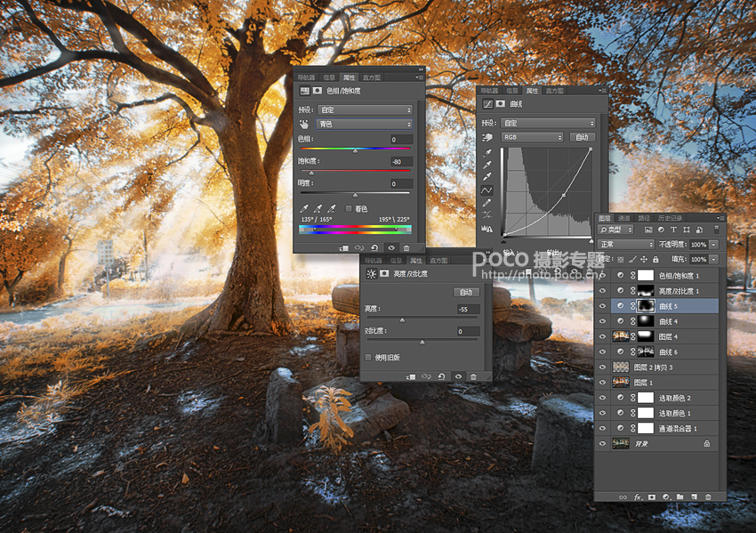Hide the 背景 background layer
756x533 pixels.
coord(602,444)
